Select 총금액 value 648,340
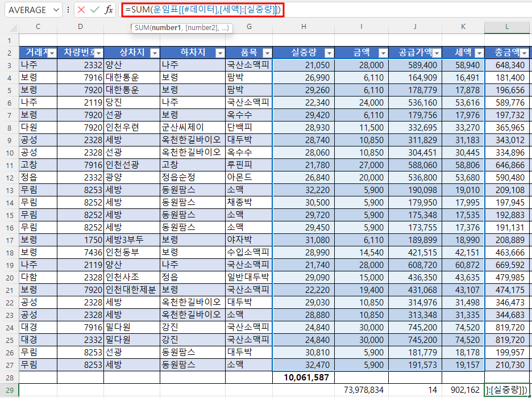Image resolution: width=532 pixels, height=398 pixels. pyautogui.click(x=507, y=65)
